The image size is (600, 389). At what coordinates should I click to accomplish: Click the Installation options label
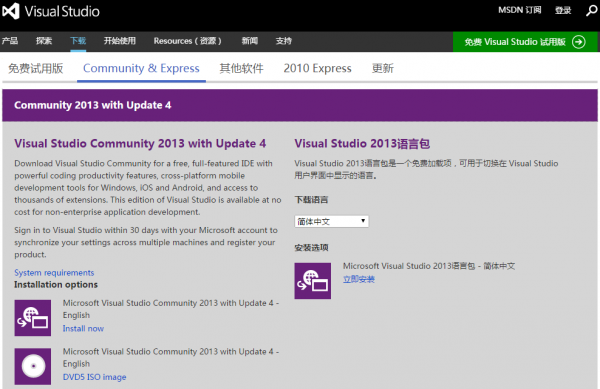click(56, 285)
